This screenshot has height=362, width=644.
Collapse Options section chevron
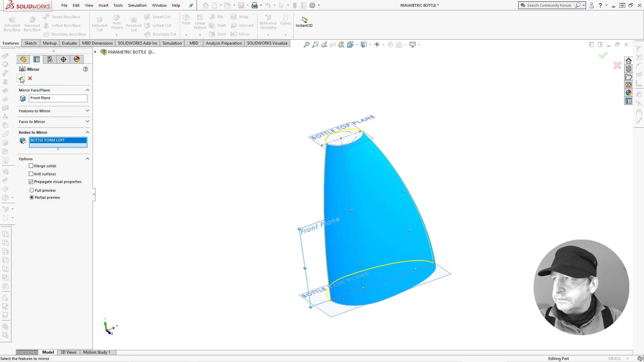[x=88, y=159]
